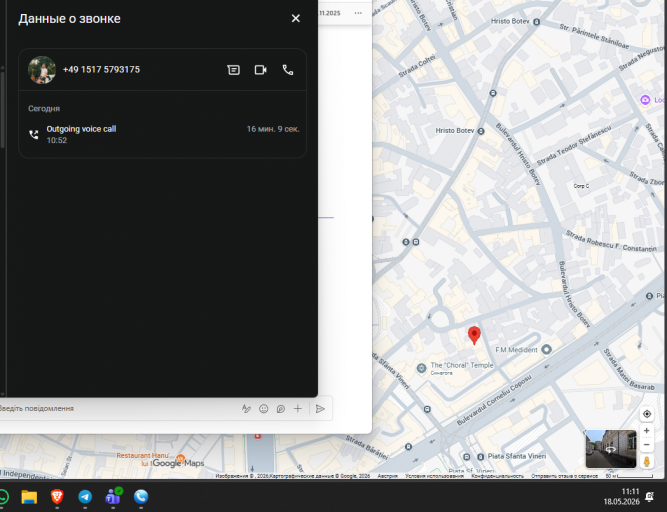This screenshot has width=667, height=512.
Task: Open the three-dot menu behind the panel
Action: click(358, 13)
